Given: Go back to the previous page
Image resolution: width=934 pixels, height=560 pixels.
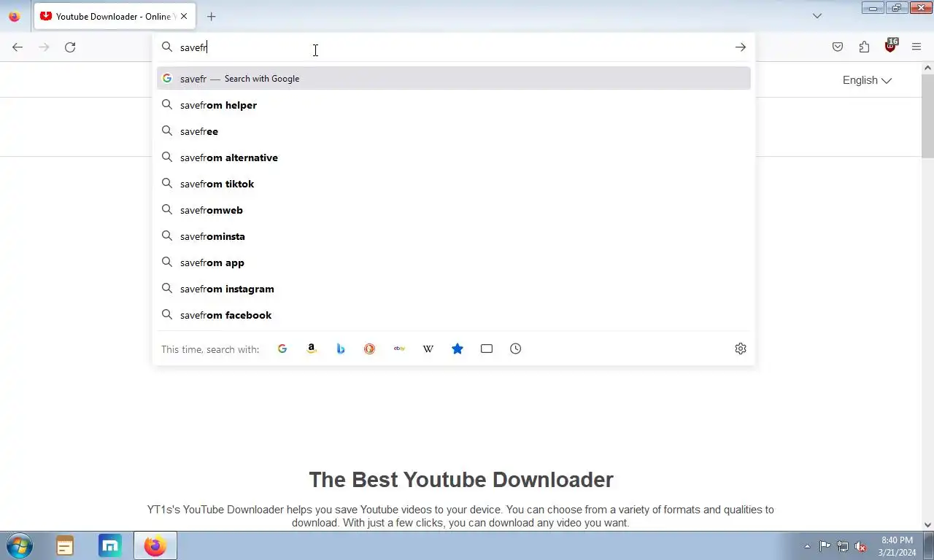Looking at the screenshot, I should pos(18,47).
